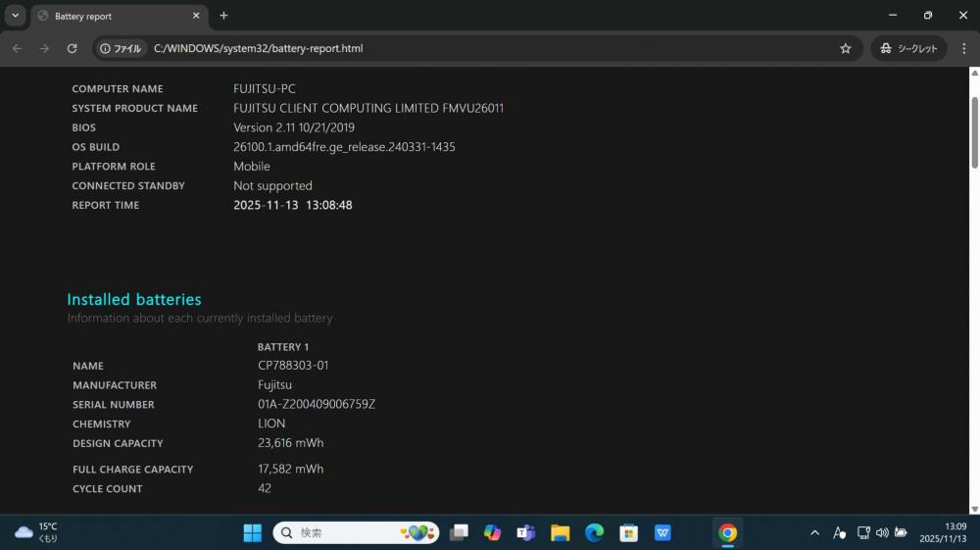Image resolution: width=980 pixels, height=550 pixels.
Task: Go back to previous page
Action: pyautogui.click(x=17, y=48)
